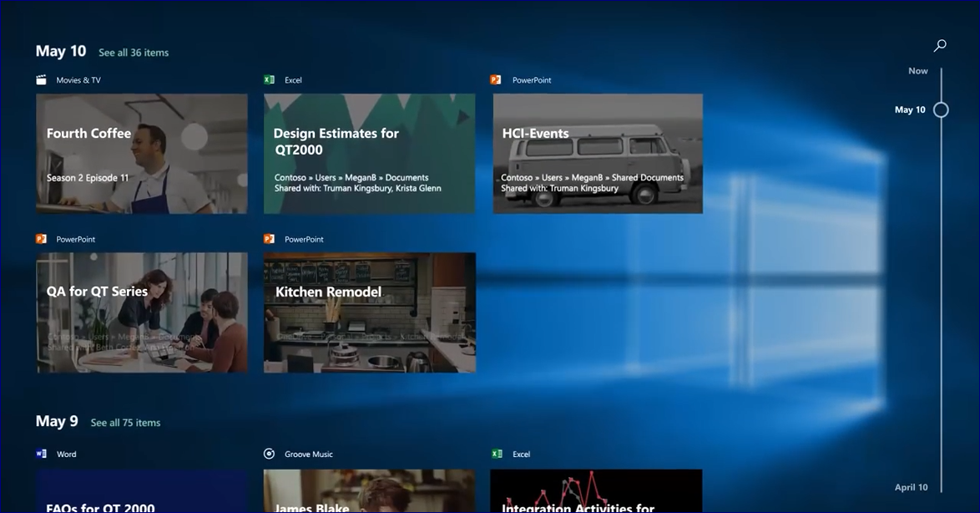Click the PowerPoint icon above Kitchen Remodel
Viewport: 980px width, 513px height.
tap(268, 238)
